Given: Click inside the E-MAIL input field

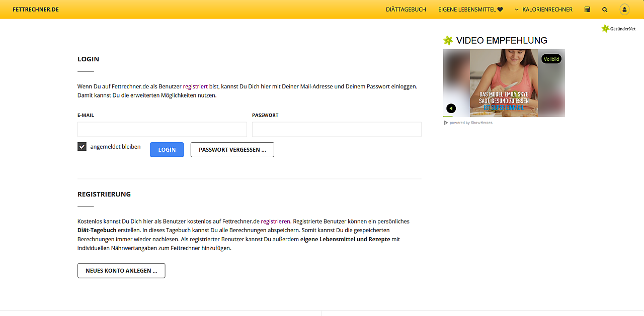Looking at the screenshot, I should [x=162, y=129].
